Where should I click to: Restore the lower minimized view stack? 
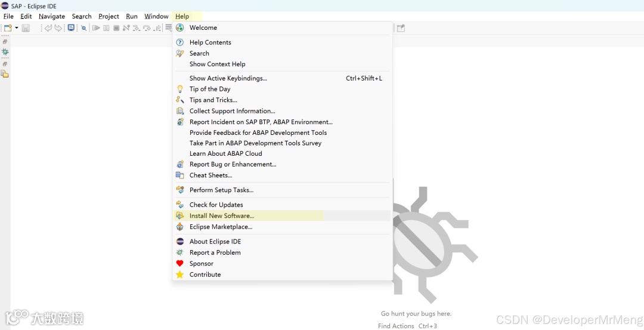pyautogui.click(x=5, y=64)
